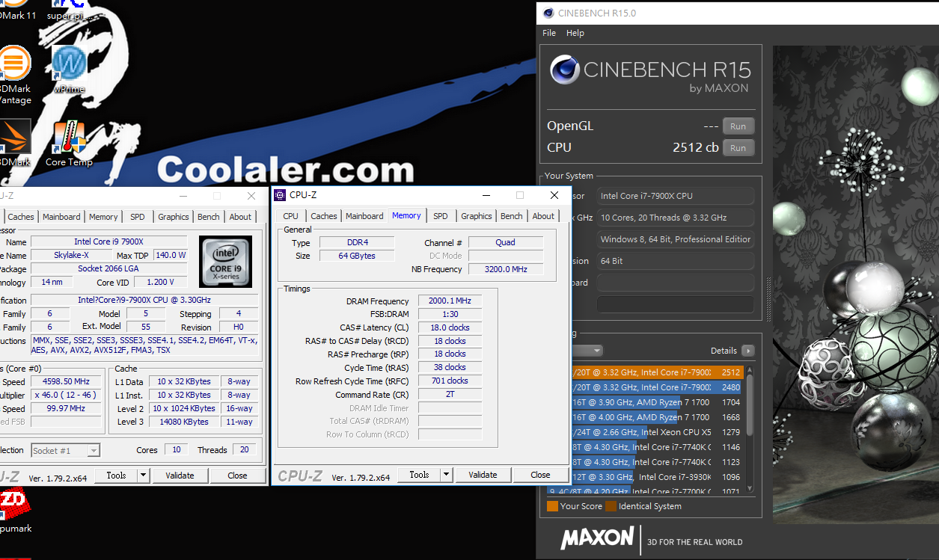Click the Max TDP 140.0 W value
The image size is (939, 560).
pyautogui.click(x=171, y=255)
